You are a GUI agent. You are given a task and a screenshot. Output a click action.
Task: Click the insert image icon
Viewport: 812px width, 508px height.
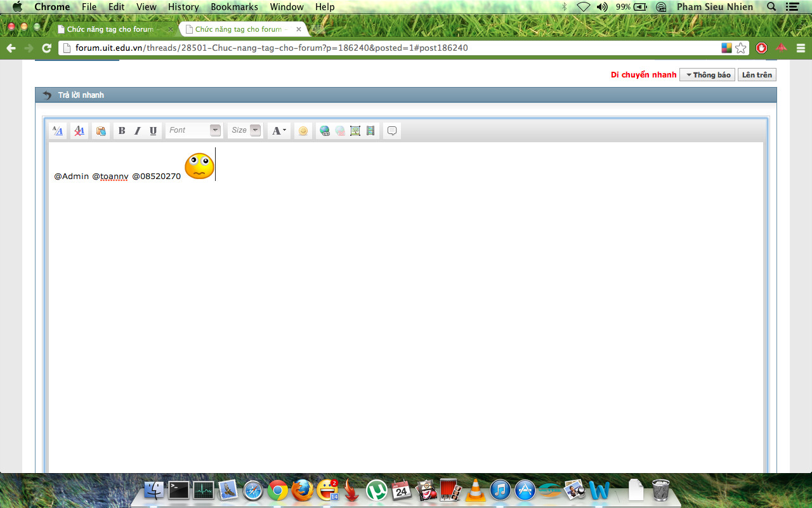tap(355, 131)
